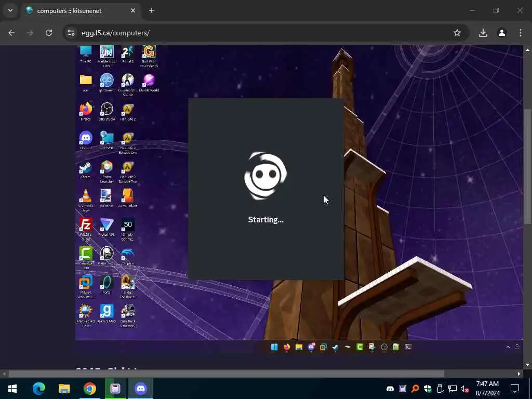The width and height of the screenshot is (532, 399).
Task: Click the scroll-down arrow of the page
Action: tap(527, 365)
